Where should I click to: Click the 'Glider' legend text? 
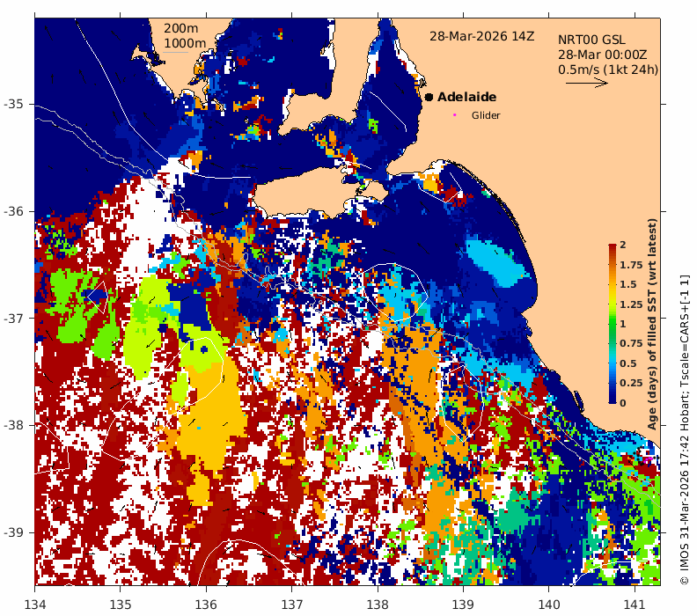tap(486, 115)
